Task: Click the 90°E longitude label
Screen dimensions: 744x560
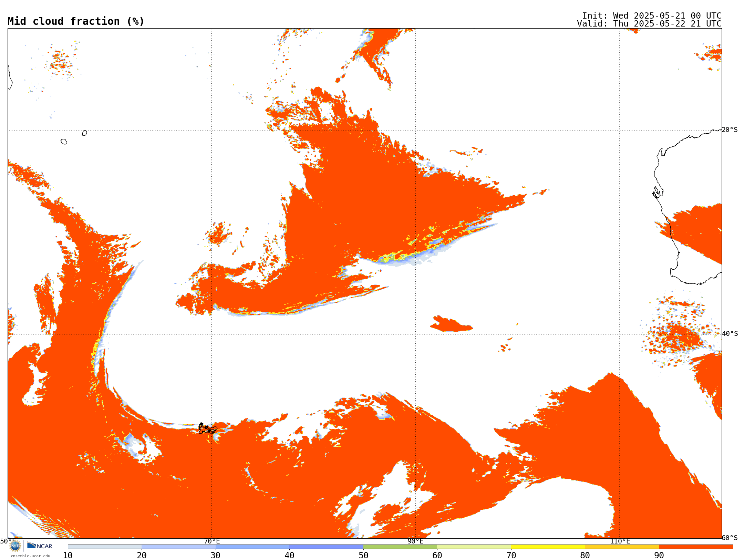Action: [x=415, y=541]
